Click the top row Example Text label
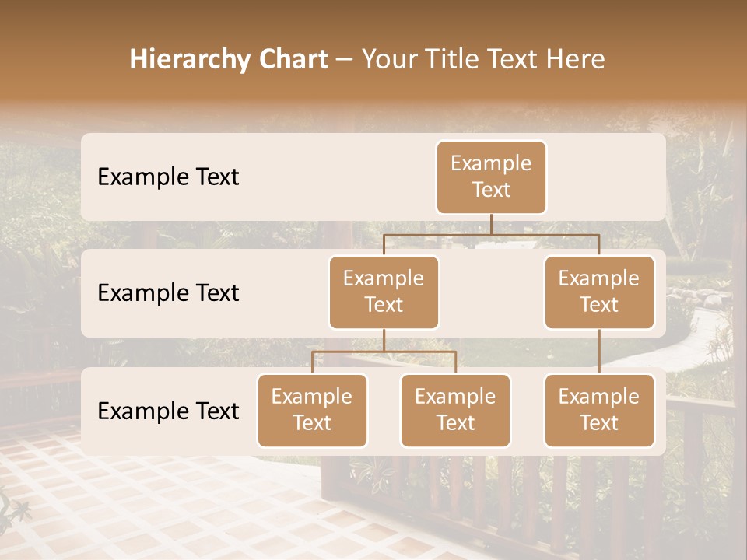747x560 pixels. (x=167, y=177)
